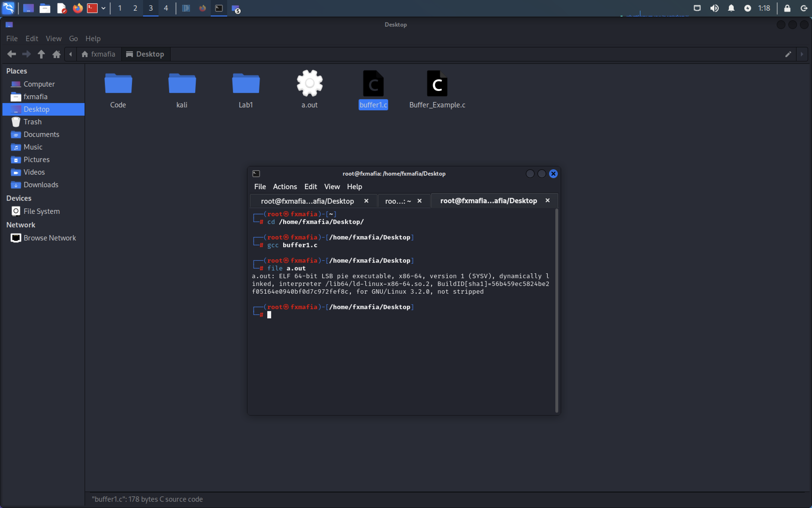The image size is (812, 508).
Task: Select Trash in the sidebar
Action: [x=43, y=122]
